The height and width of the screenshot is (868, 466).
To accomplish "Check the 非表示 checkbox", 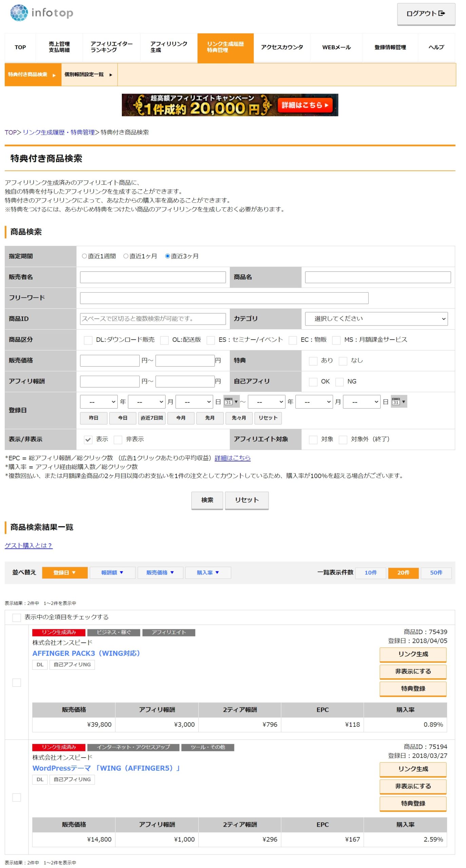I will 118,440.
